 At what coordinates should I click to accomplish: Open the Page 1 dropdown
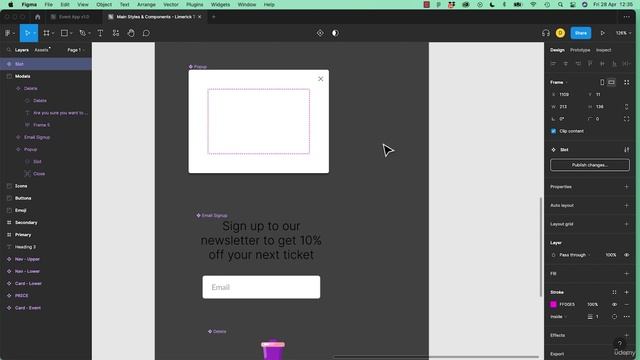point(76,50)
